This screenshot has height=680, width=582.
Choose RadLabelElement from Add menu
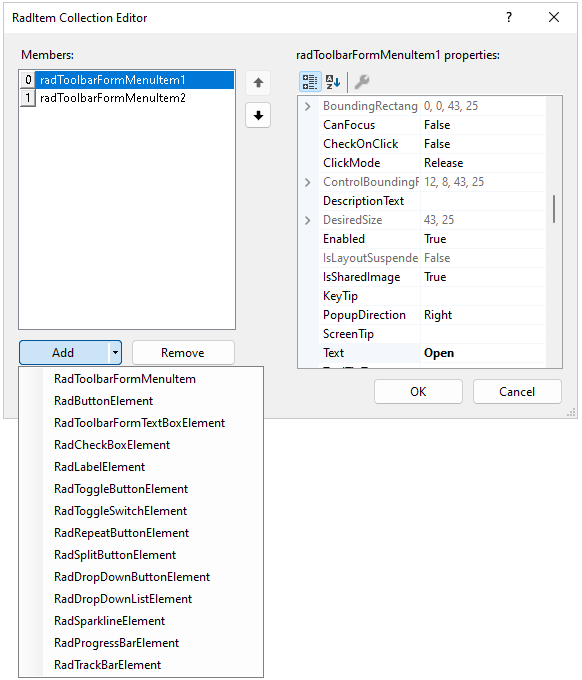[141, 467]
